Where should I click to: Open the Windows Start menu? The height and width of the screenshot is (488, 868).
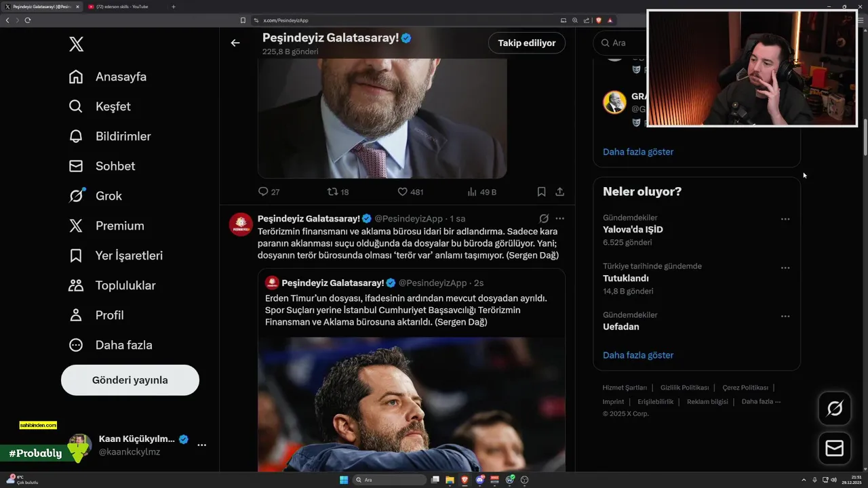click(344, 480)
